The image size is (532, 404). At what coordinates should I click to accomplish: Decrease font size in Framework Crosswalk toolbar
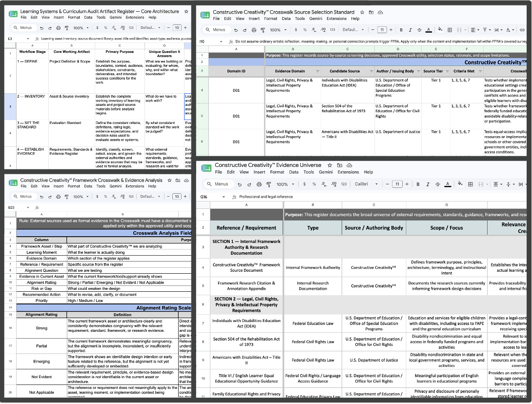[x=168, y=197]
